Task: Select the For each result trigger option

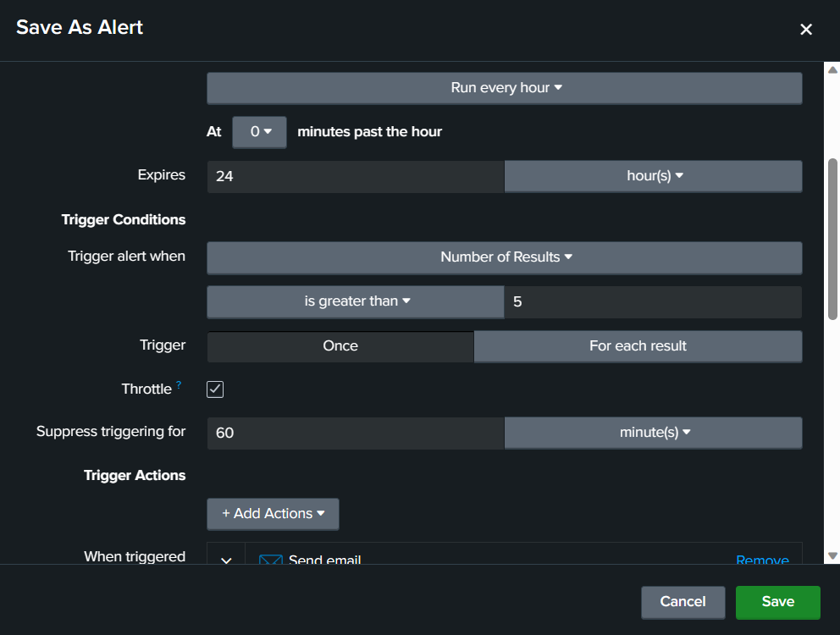Action: click(638, 346)
